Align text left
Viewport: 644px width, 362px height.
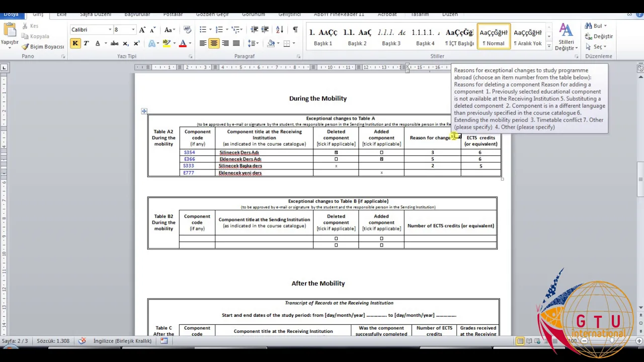(x=203, y=44)
